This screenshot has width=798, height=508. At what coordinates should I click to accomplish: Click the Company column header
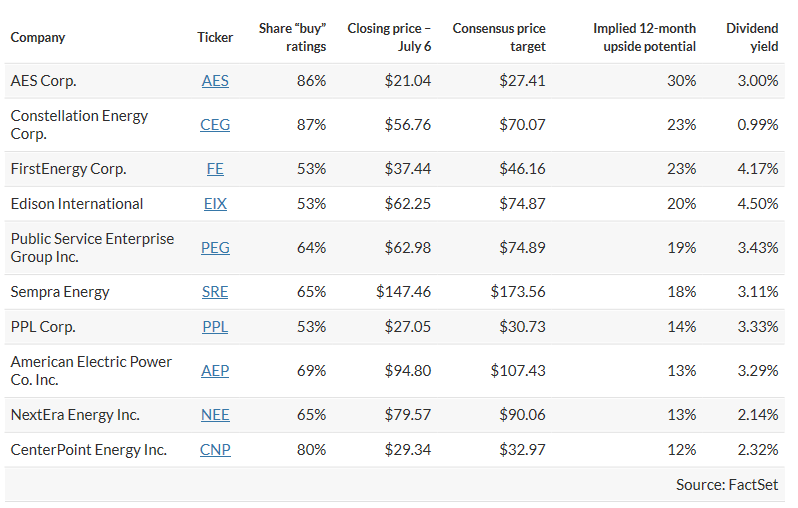38,37
